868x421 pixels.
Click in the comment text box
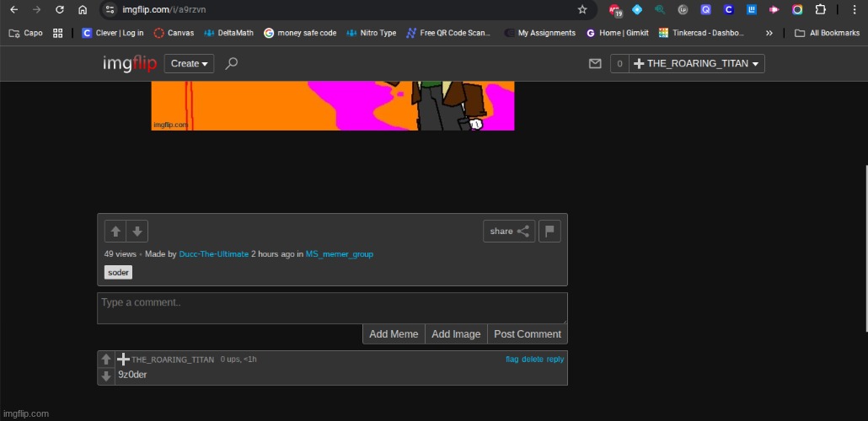point(332,307)
